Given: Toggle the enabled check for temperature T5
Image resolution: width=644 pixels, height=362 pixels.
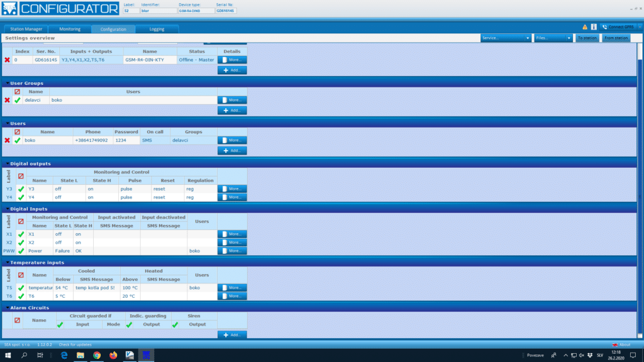Looking at the screenshot, I should click(x=21, y=288).
